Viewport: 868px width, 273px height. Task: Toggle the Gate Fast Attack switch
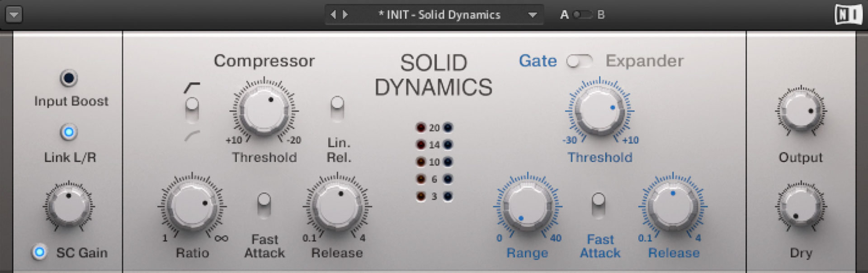click(599, 205)
